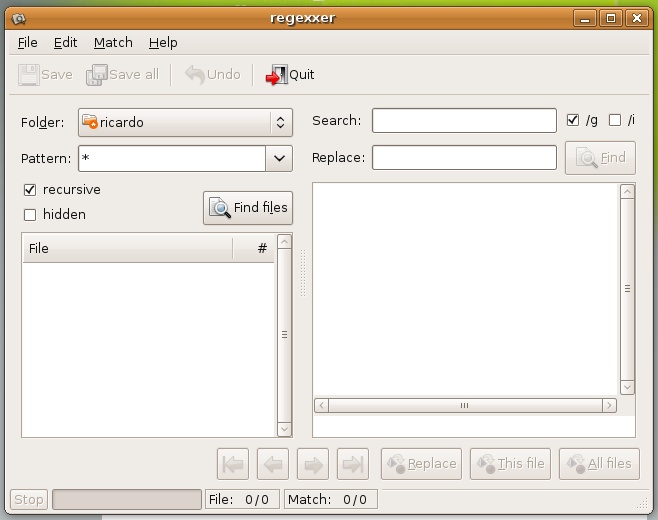Enable the hidden files checkbox
This screenshot has height=520, width=658.
point(30,215)
